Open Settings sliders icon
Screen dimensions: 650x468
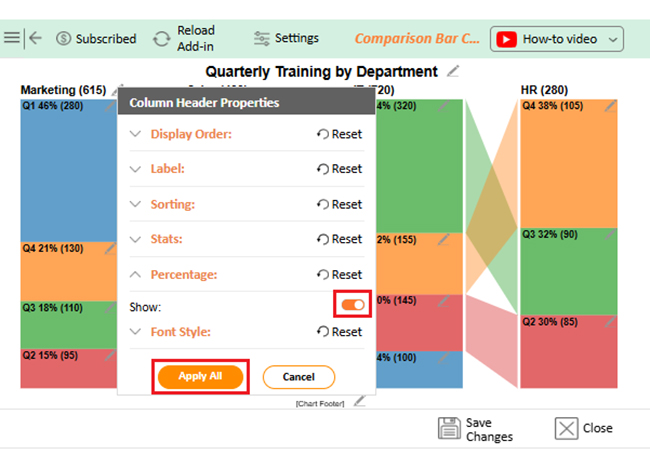tap(261, 39)
